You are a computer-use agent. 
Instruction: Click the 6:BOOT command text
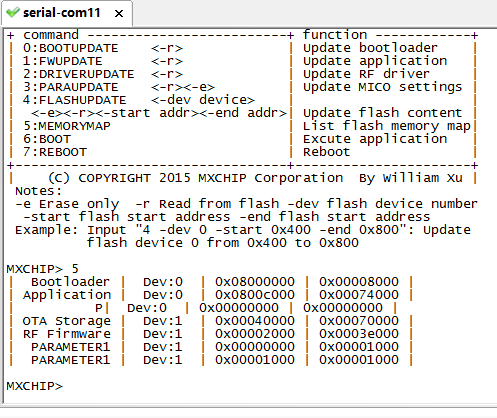coord(47,139)
